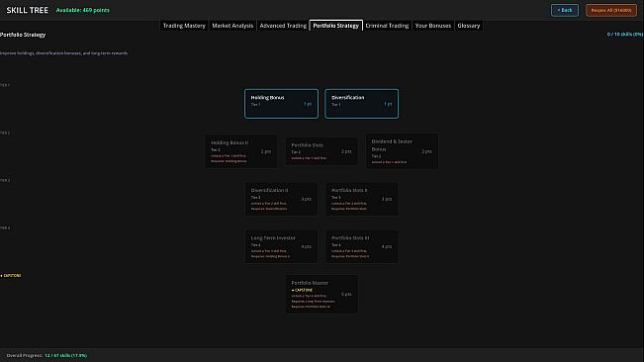Select the Long-Term Investor skill card
The height and width of the screenshot is (362, 644).
281,246
